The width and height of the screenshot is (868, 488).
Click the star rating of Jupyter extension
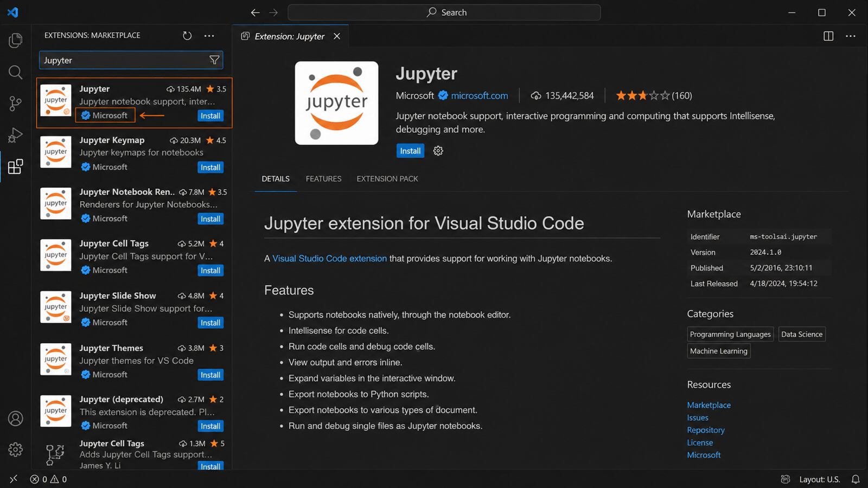pos(643,95)
